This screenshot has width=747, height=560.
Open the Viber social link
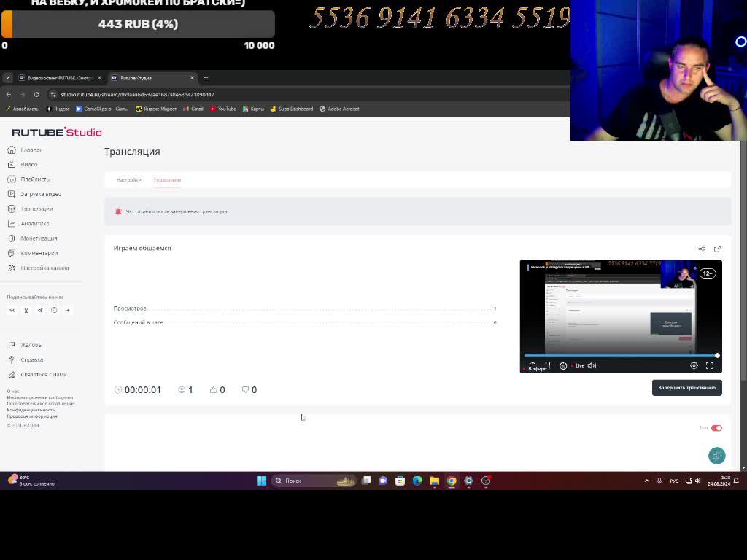[54, 311]
